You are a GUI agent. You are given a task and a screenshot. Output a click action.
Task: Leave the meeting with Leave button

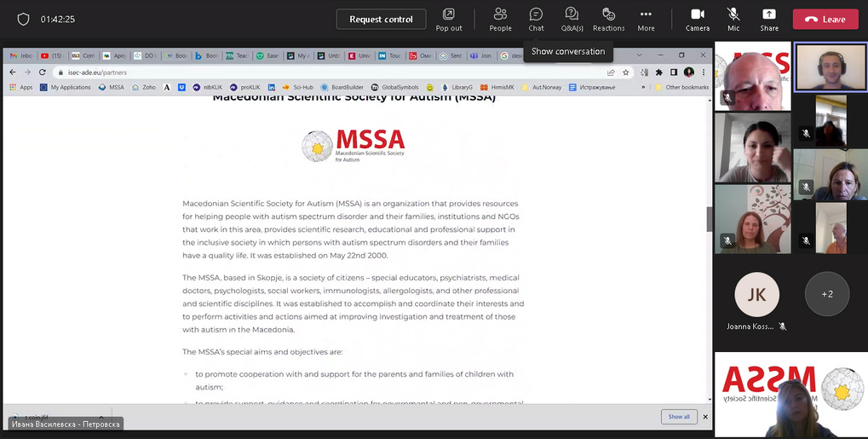tap(825, 19)
